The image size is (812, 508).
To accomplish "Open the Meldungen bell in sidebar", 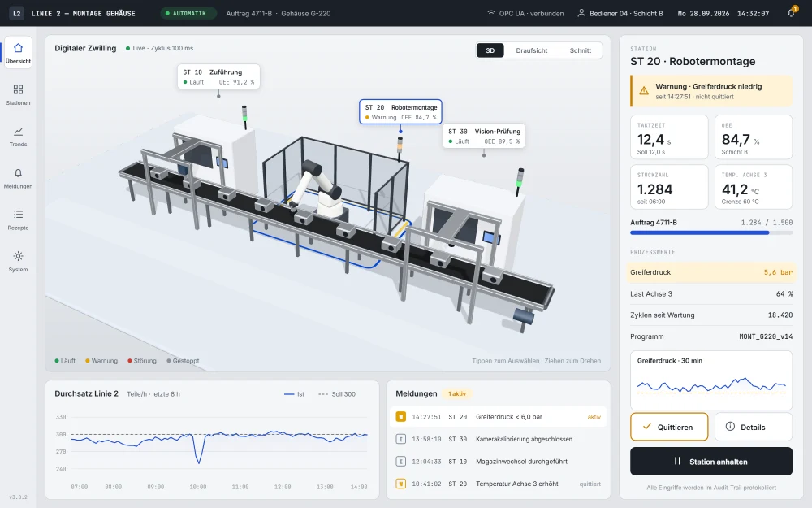I will coord(18,173).
